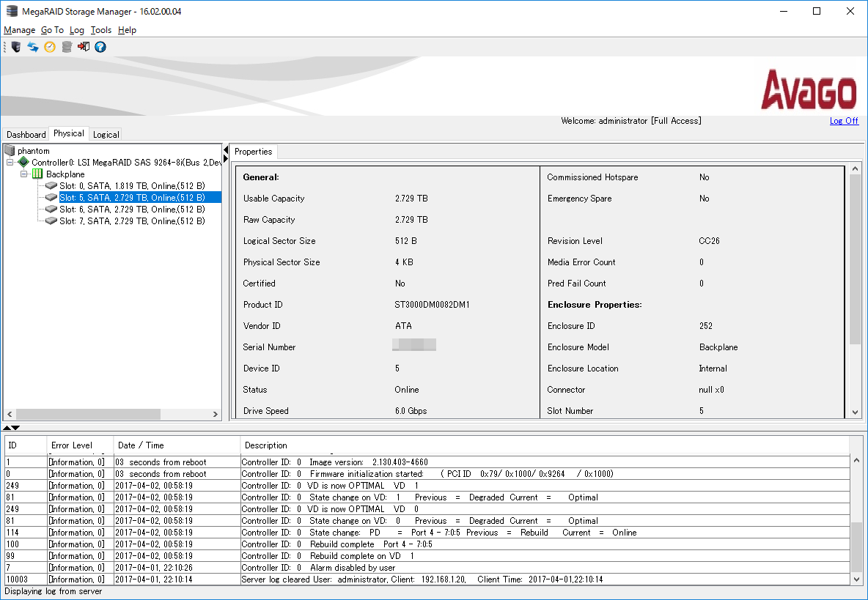Switch to the Logical tab
Image resolution: width=868 pixels, height=600 pixels.
[106, 134]
